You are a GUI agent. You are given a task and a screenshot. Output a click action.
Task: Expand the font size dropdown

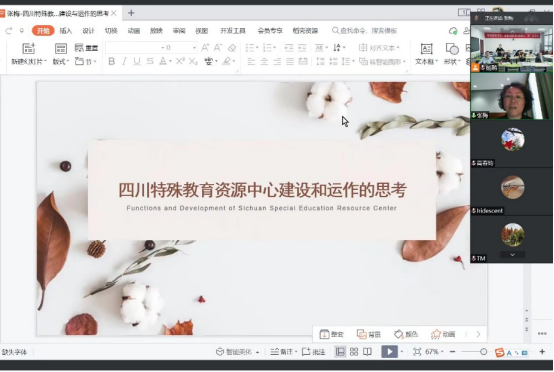194,47
